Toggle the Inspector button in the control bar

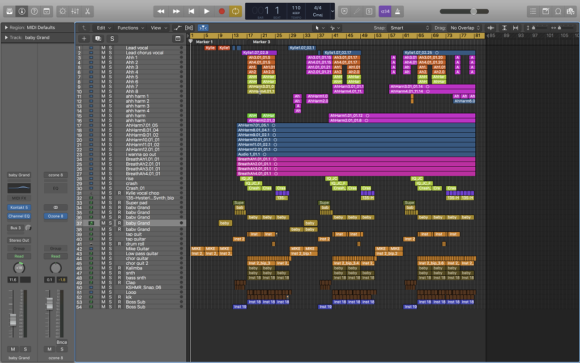[22, 11]
